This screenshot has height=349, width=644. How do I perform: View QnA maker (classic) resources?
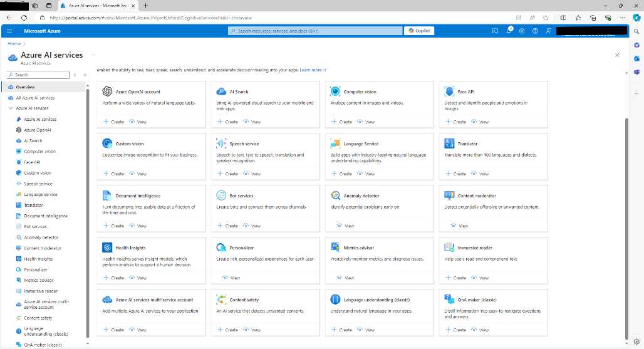(x=480, y=330)
